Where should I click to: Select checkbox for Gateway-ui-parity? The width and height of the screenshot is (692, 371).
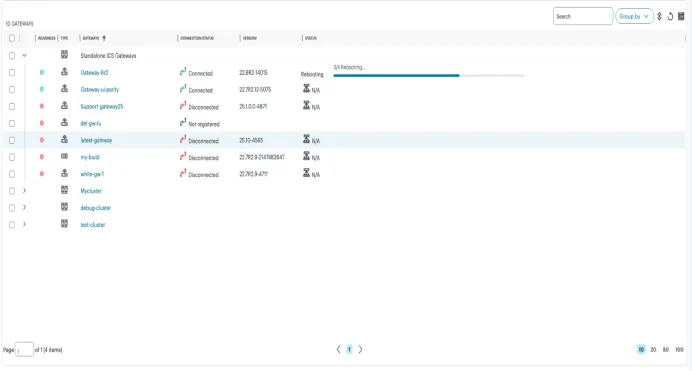[12, 90]
